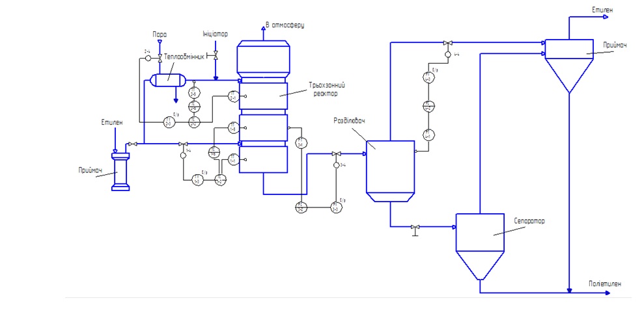Click the Трьохзонний реактор label text
This screenshot has width=644, height=316.
point(328,89)
